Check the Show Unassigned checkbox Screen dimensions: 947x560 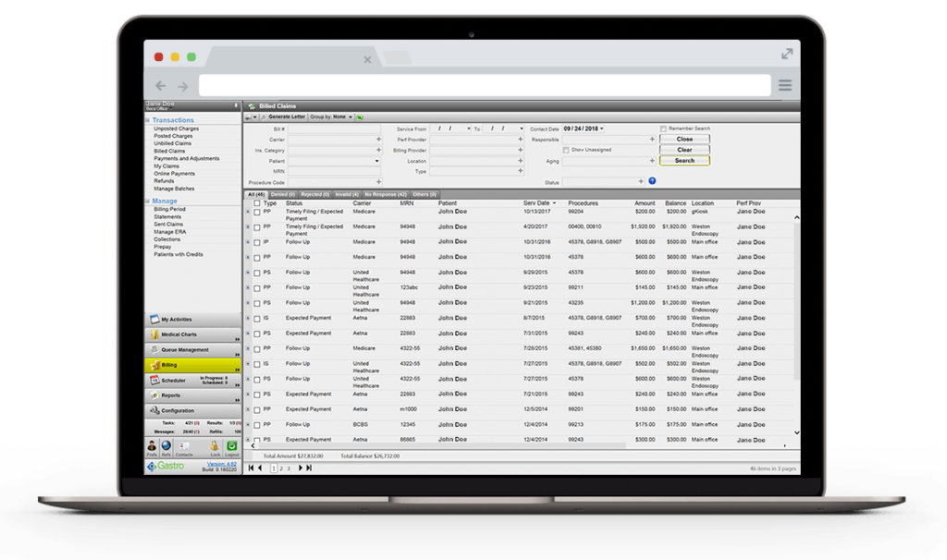click(x=567, y=149)
